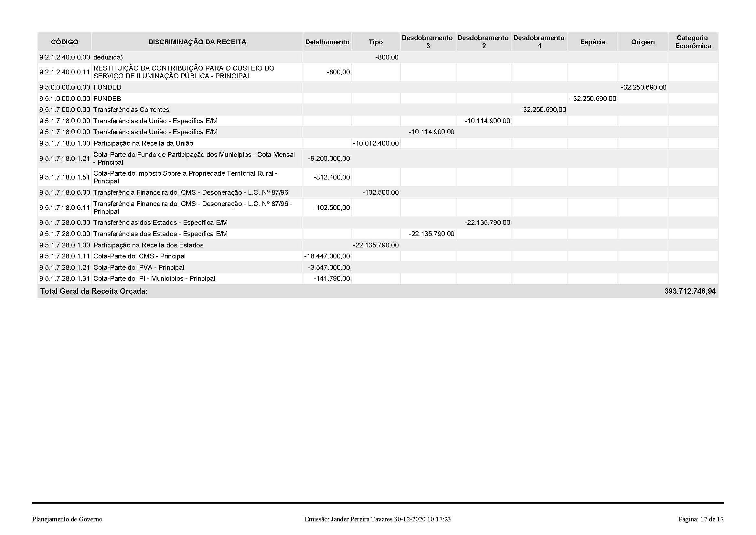
Task: Select the value -9.200.000,00 cell
Action: 329,158
